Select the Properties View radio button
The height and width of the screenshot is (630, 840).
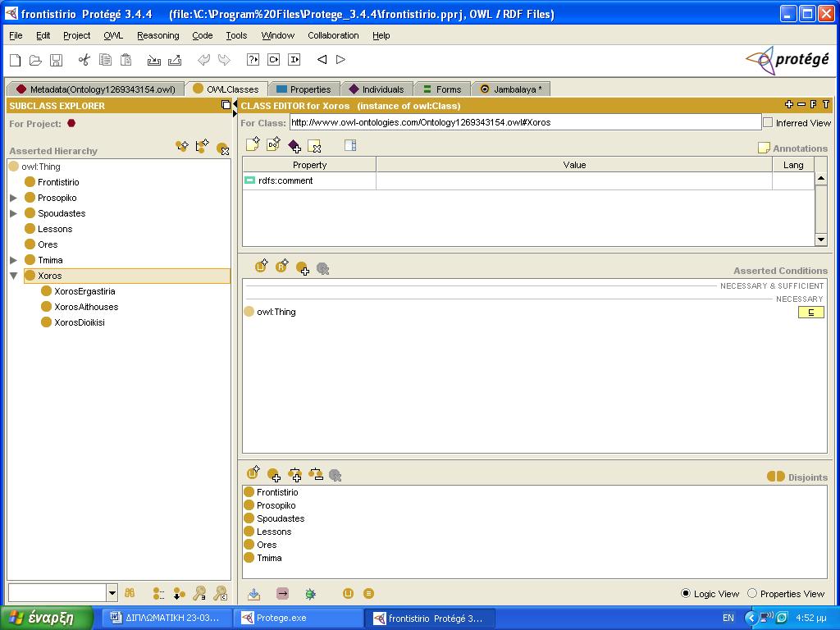point(752,594)
